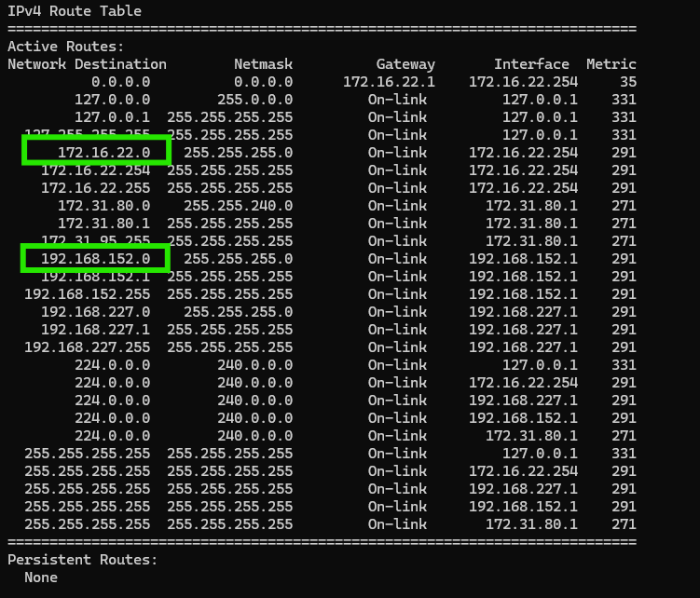Click the IPv4 Route Table title text
Image resolution: width=700 pixels, height=598 pixels.
[x=75, y=11]
